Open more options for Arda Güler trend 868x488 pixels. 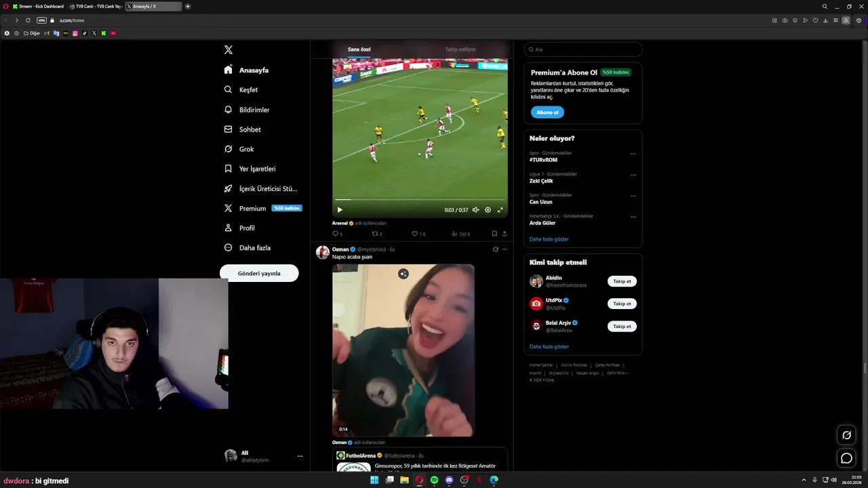[x=633, y=217]
